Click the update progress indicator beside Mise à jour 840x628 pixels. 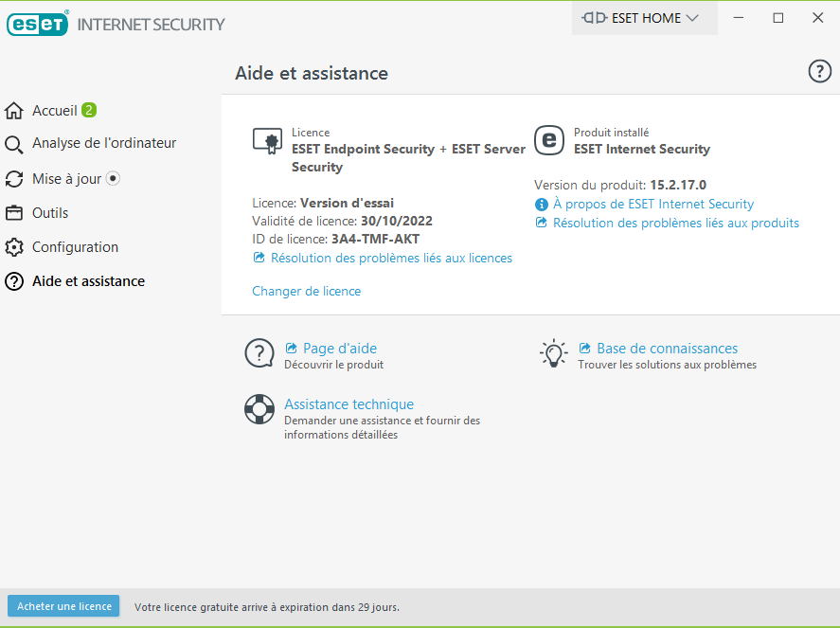(113, 178)
